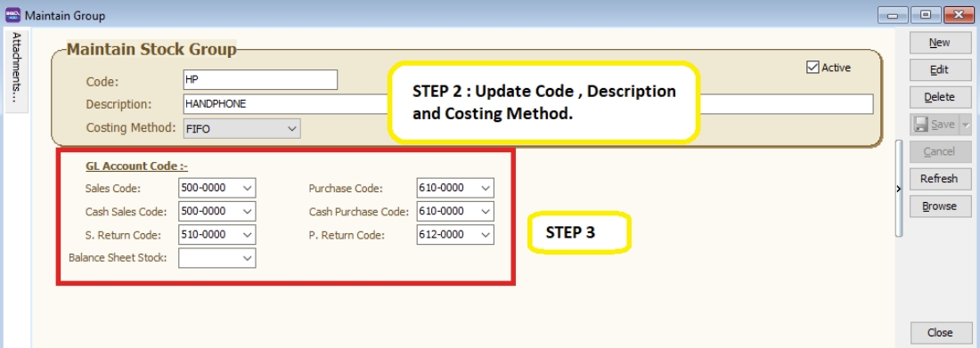Expand the Purchase Code dropdown
Viewport: 980px width, 348px height.
485,188
